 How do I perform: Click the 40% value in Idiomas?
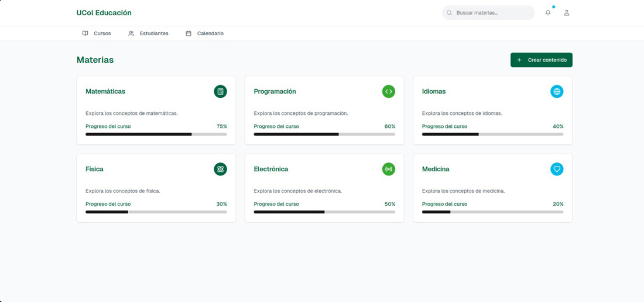[x=558, y=126]
